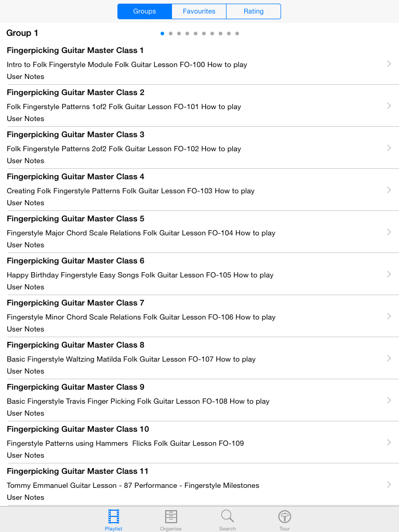Open the Playlist film strip icon

pos(113,517)
